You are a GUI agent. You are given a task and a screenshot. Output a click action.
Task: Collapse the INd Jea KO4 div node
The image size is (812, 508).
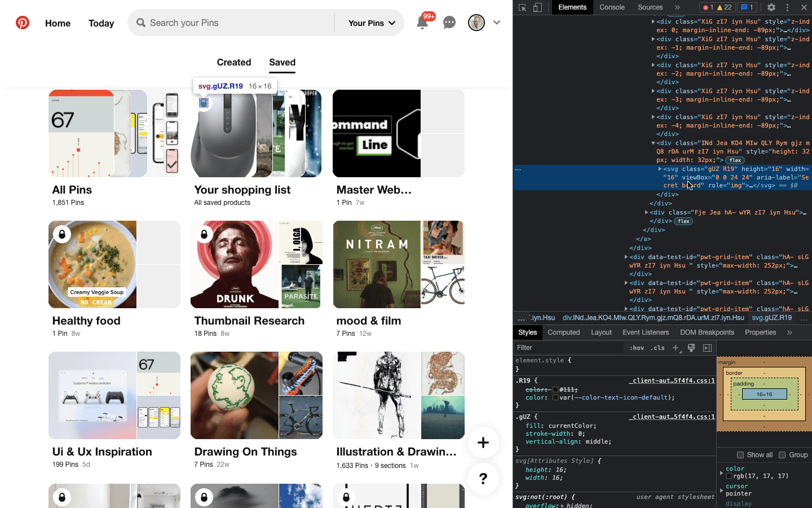653,143
